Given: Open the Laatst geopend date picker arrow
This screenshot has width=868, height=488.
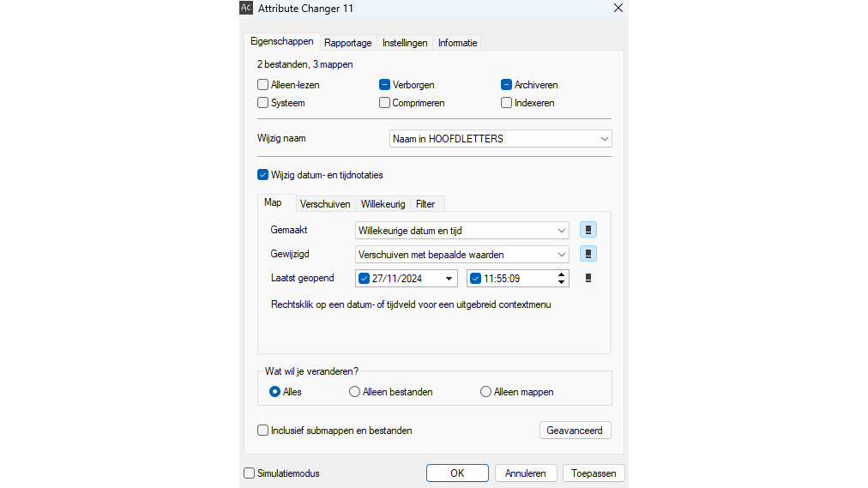Looking at the screenshot, I should 449,279.
